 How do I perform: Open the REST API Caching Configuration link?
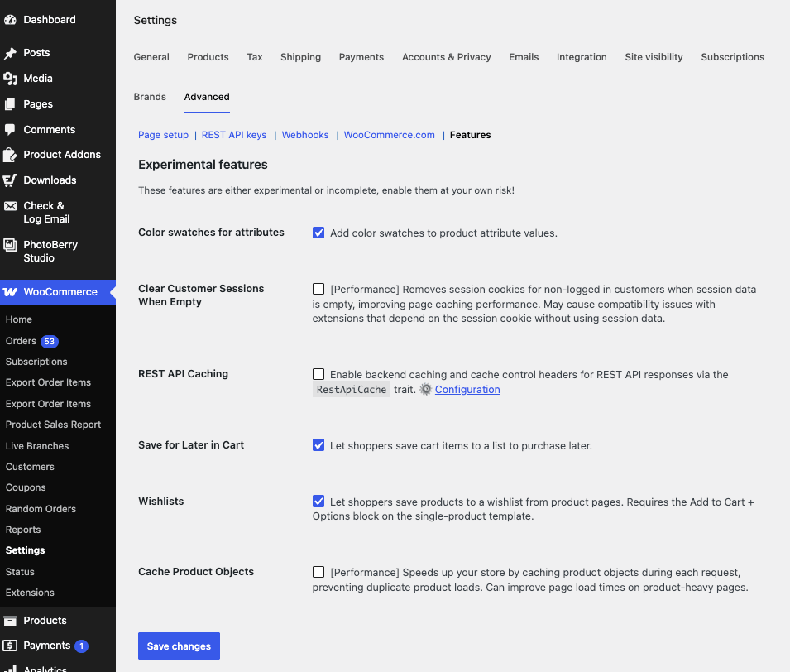coord(467,390)
